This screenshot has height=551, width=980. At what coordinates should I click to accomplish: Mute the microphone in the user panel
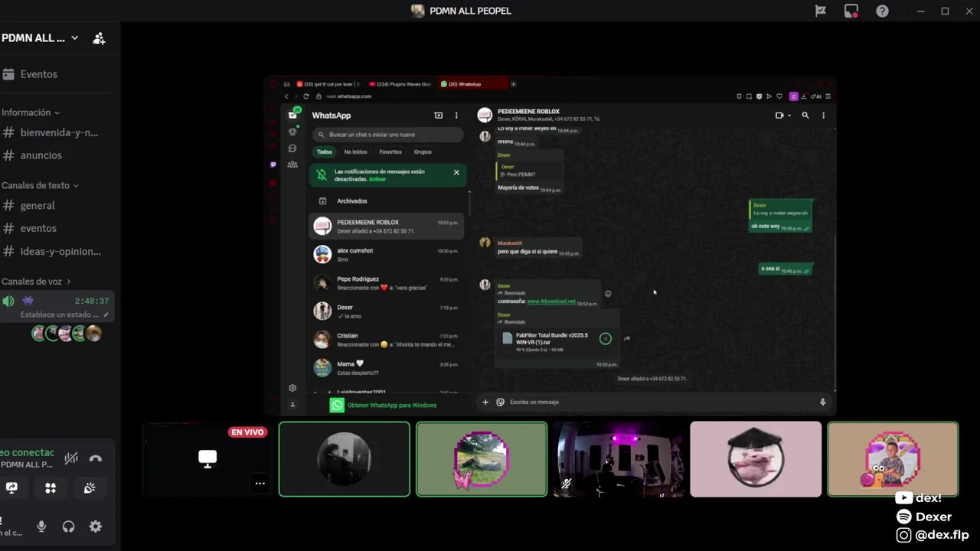click(41, 527)
